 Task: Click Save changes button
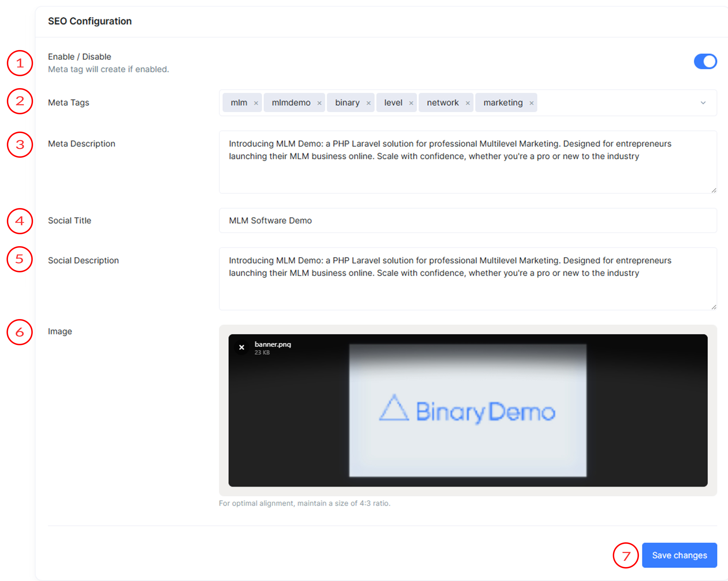[x=679, y=555]
